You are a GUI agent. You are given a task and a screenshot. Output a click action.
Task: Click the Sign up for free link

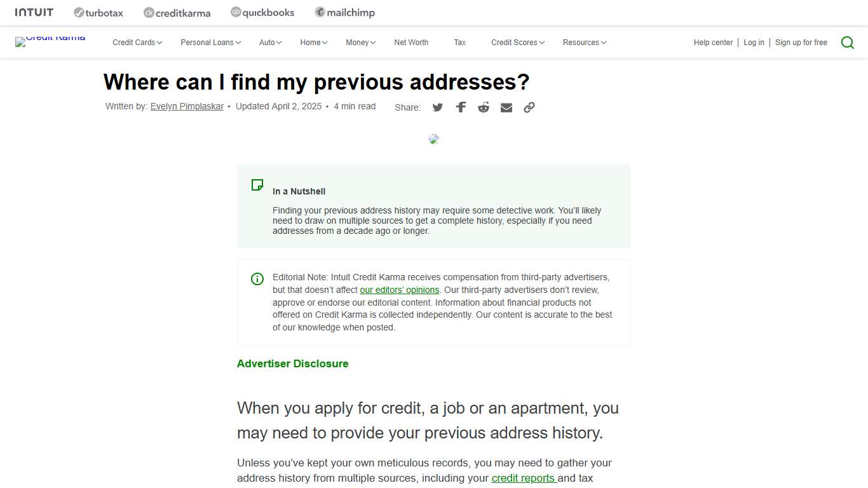point(801,42)
